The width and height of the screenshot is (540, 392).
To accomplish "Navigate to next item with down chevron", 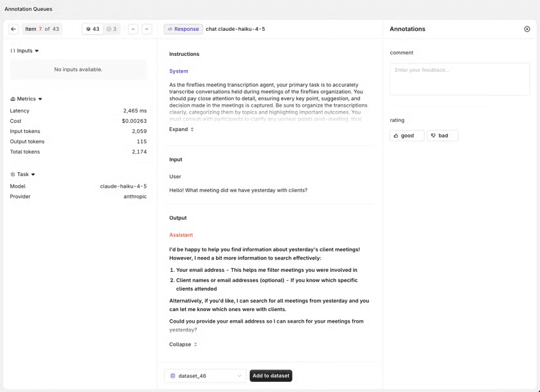I will 147,29.
